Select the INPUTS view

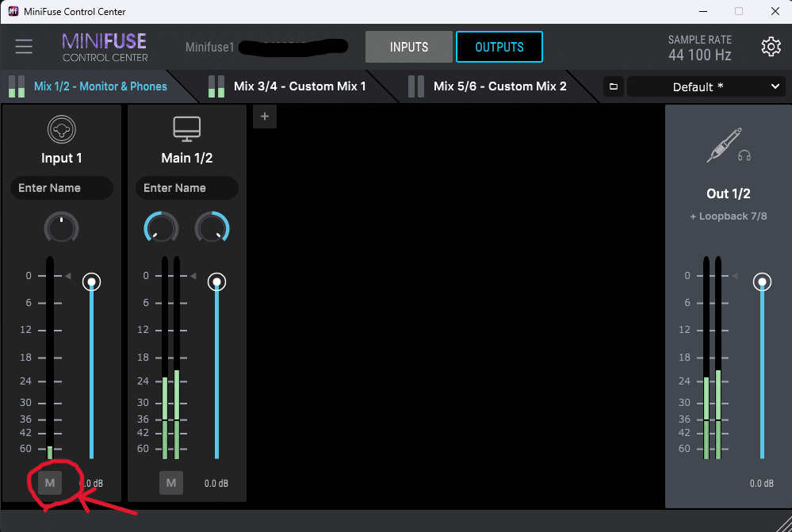click(x=408, y=47)
